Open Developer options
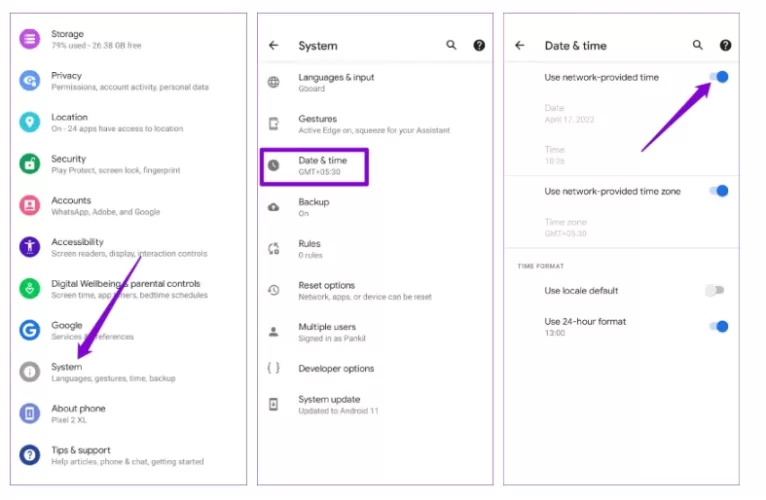The width and height of the screenshot is (766, 500). pos(336,369)
